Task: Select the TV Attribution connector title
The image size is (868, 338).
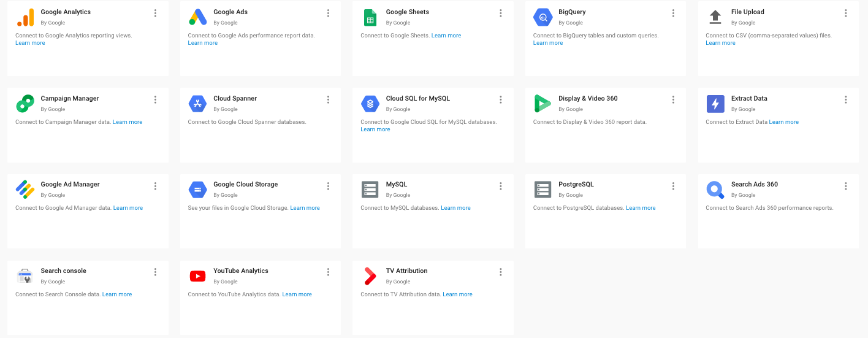Action: coord(407,271)
